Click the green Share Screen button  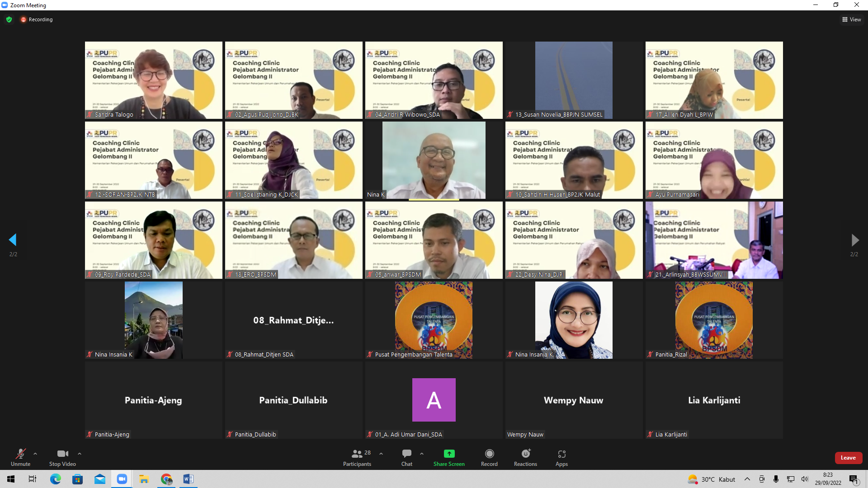(449, 457)
